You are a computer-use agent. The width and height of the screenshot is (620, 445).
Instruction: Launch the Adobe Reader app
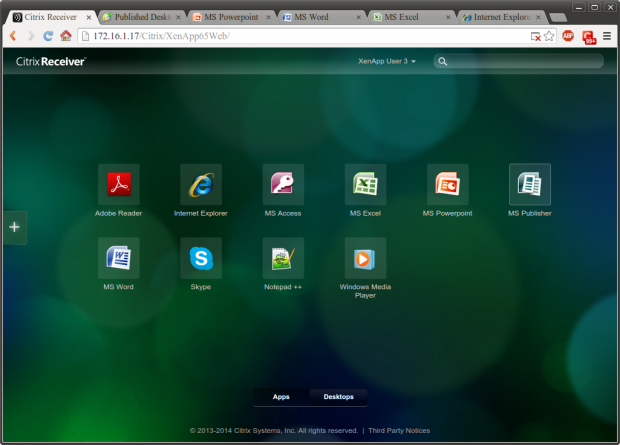click(x=119, y=184)
